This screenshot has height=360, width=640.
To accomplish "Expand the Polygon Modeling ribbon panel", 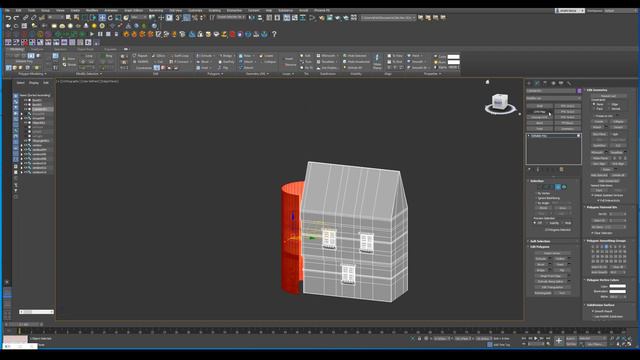I will (32, 74).
